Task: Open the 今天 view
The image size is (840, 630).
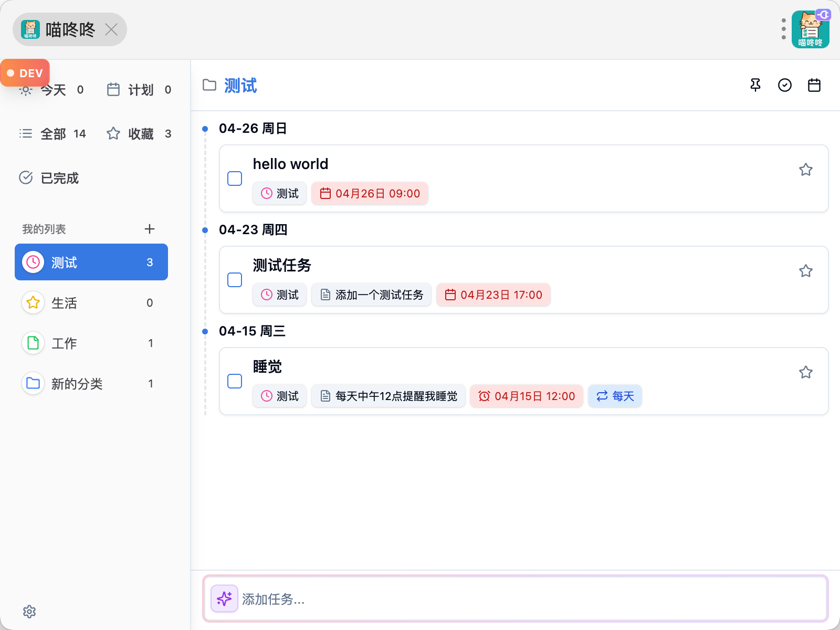Action: point(51,90)
